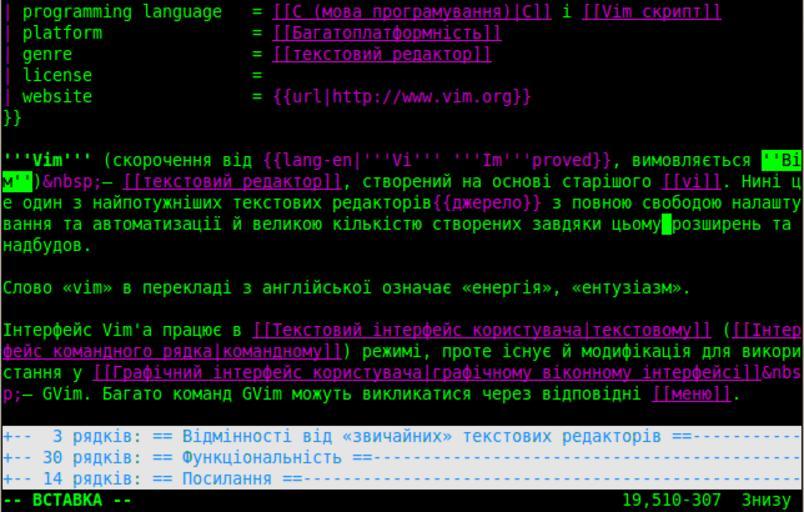Click the [[текстовий редактор]] genre value
Image resolution: width=804 pixels, height=512 pixels.
click(382, 54)
